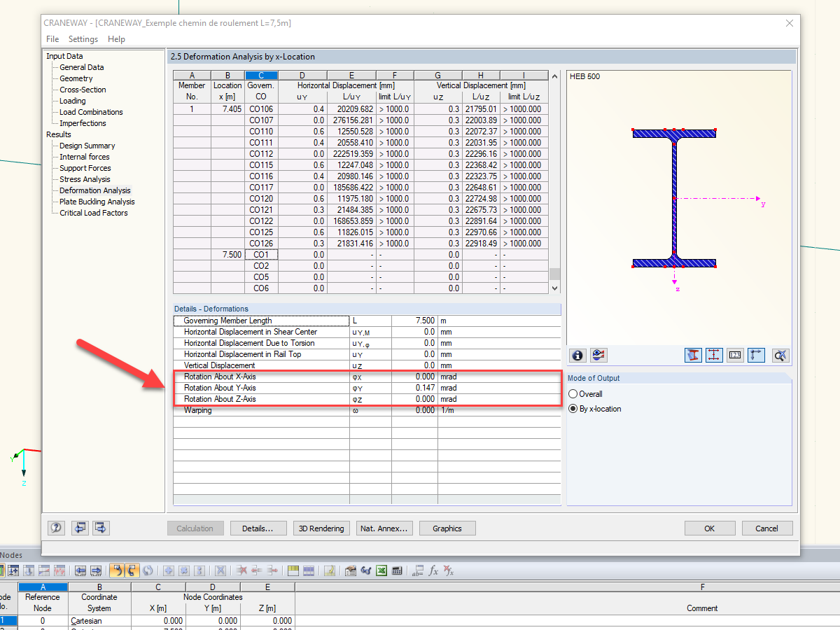The image size is (840, 630).
Task: Click the OK button
Action: 710,528
